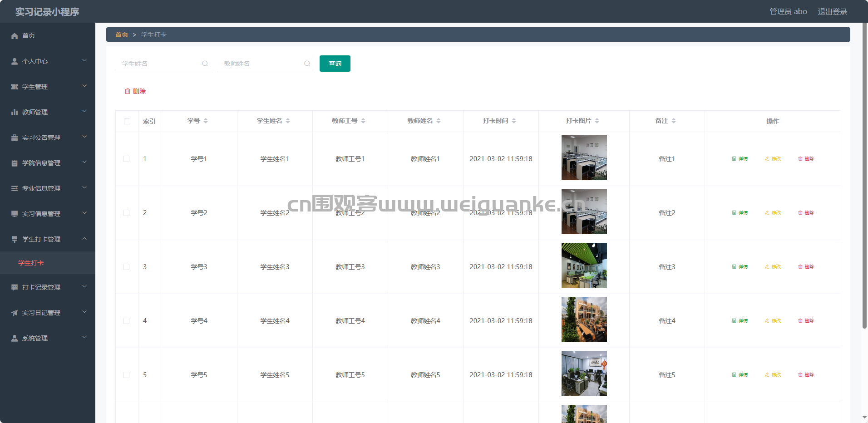Open the green ceiling photo thumbnail for 学号3
The height and width of the screenshot is (423, 868).
coord(584,266)
